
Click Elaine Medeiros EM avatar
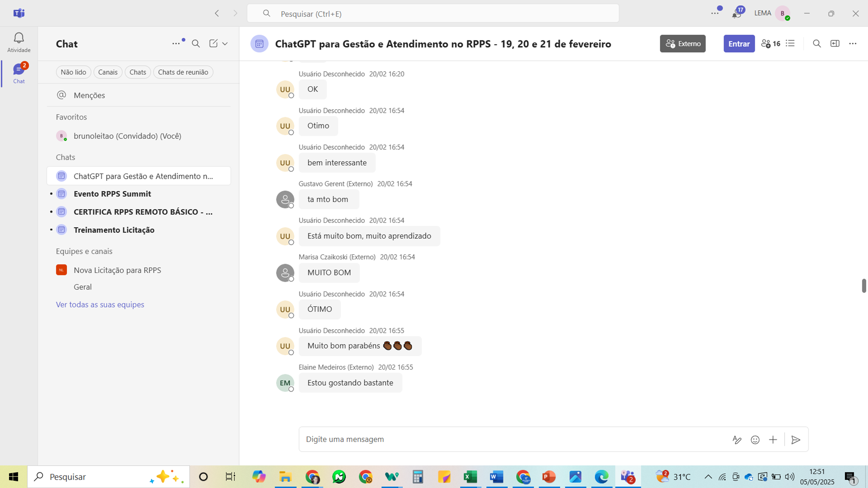(x=285, y=383)
